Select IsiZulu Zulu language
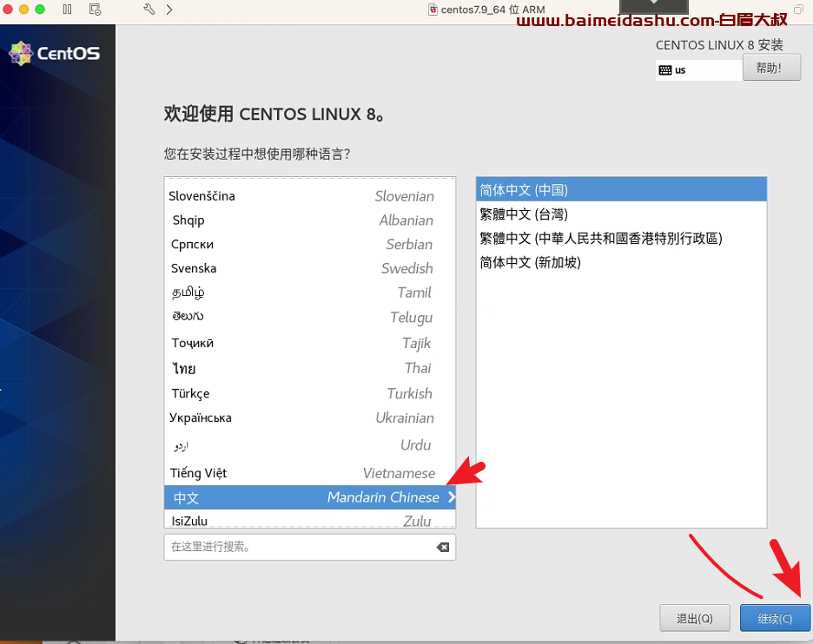 [309, 520]
